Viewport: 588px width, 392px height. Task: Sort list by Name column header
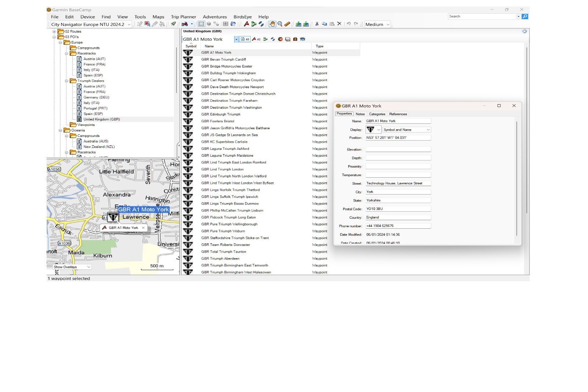[256, 46]
